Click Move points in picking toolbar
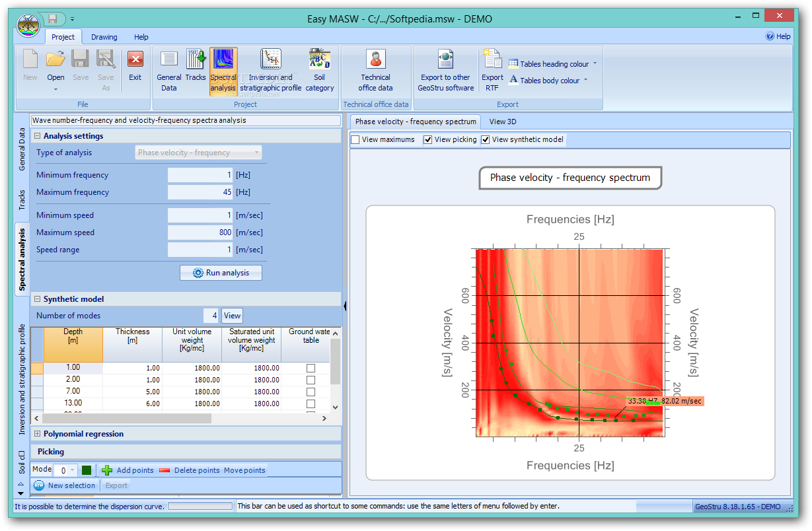This screenshot has width=812, height=531. (244, 470)
